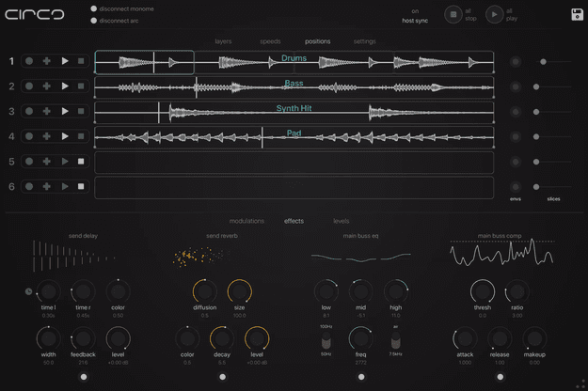
Task: Toggle the disconnect monome option
Action: [94, 8]
